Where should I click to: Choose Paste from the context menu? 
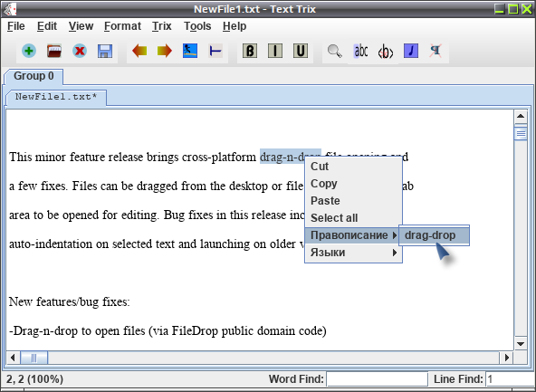click(353, 201)
